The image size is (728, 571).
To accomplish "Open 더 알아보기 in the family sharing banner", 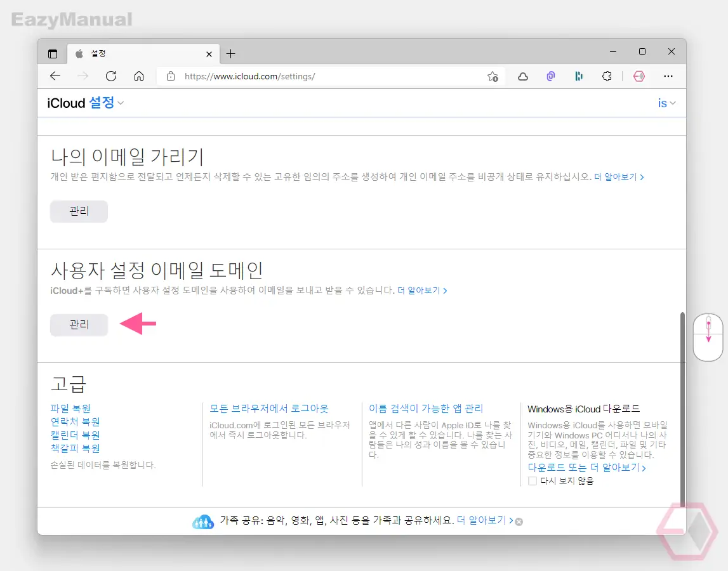I will tap(485, 520).
